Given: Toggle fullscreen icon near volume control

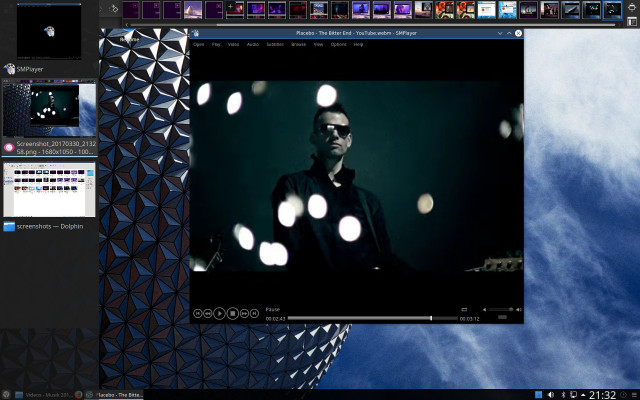Looking at the screenshot, I should [465, 309].
